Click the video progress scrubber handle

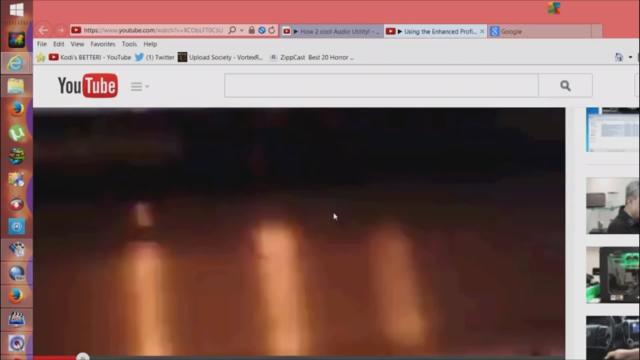point(83,357)
